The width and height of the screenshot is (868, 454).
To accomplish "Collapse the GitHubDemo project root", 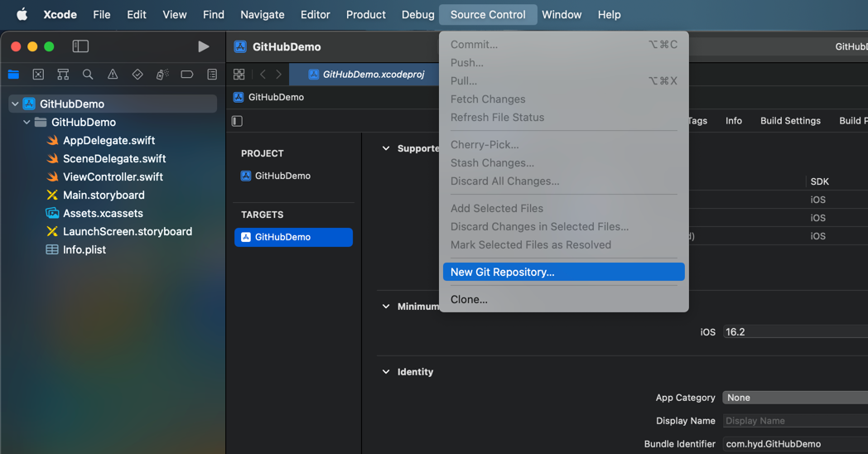I will coord(15,104).
